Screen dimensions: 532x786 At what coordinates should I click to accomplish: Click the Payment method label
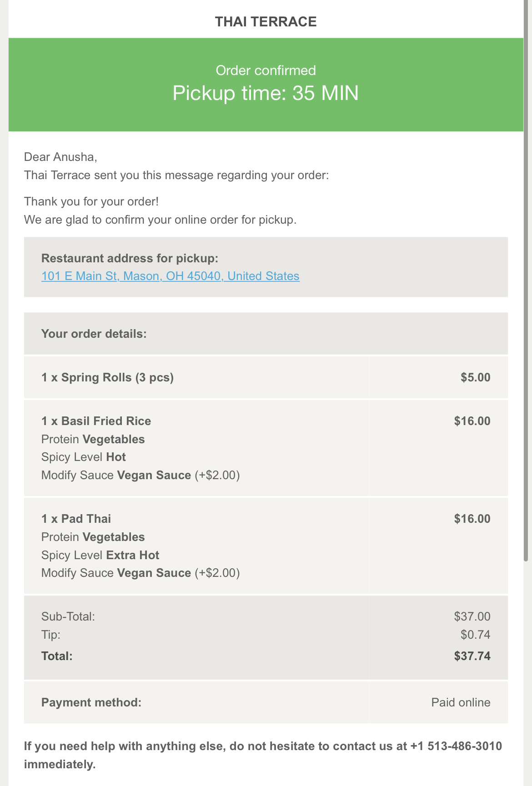point(91,702)
